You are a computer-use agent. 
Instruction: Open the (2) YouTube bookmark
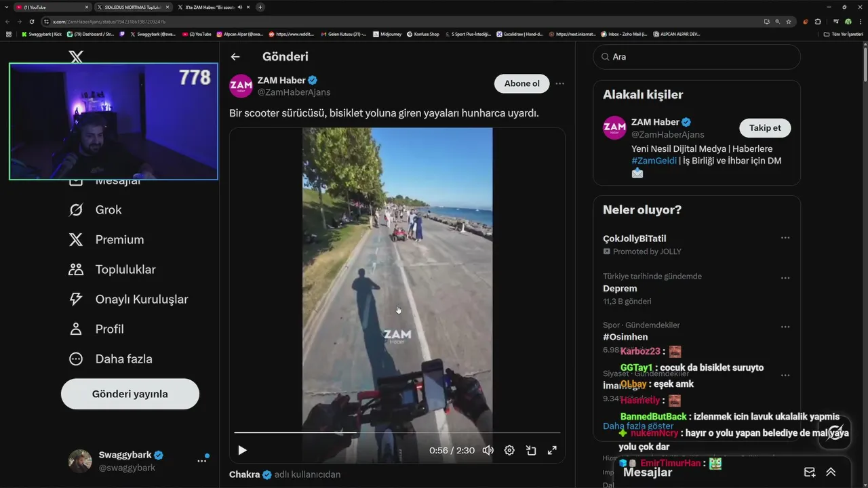click(197, 34)
